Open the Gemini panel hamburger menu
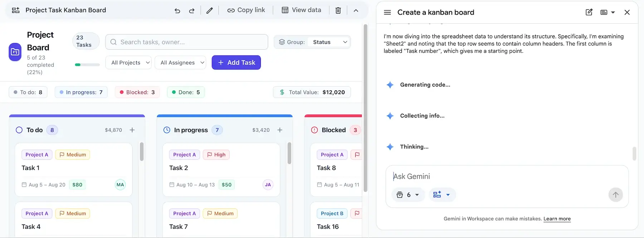 coord(387,12)
